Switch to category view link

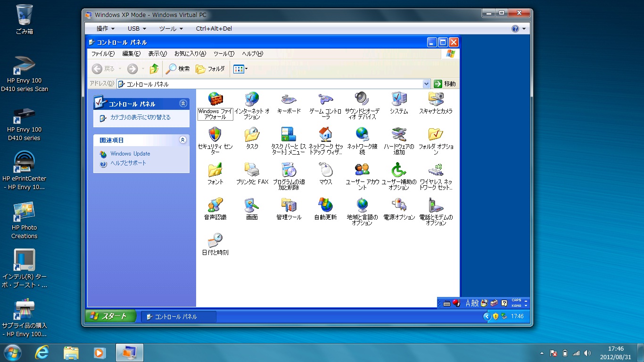[140, 117]
